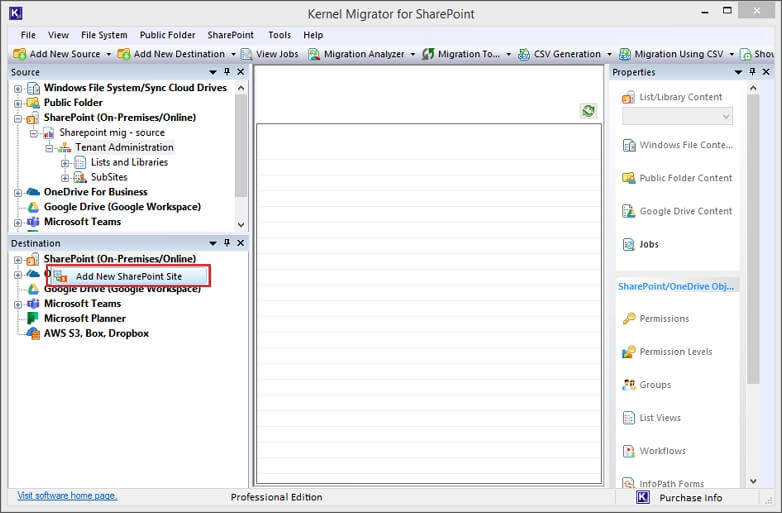Click Public Folder Content icon

628,178
